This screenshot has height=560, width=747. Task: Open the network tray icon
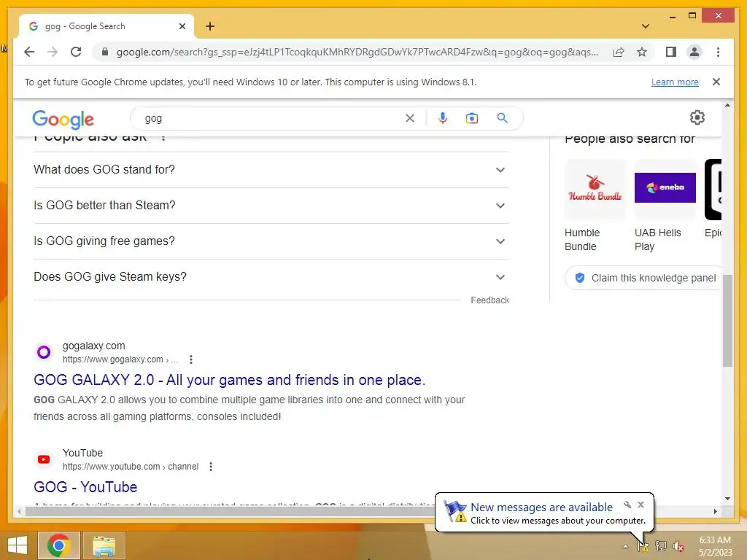(661, 546)
